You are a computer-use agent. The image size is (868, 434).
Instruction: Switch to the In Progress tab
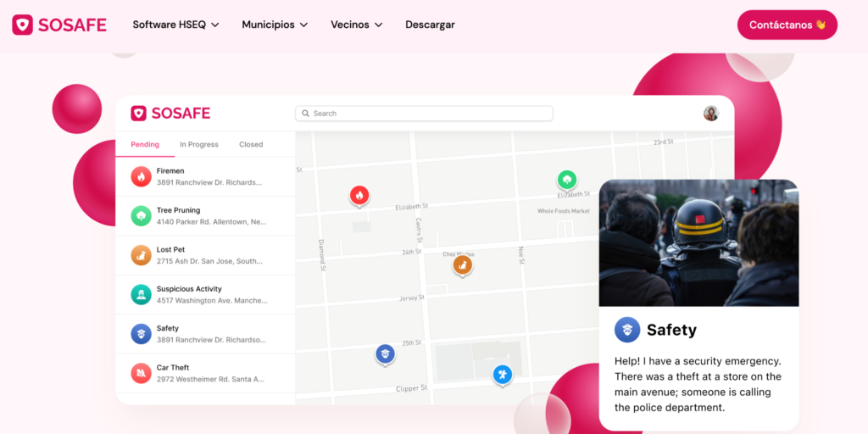coord(199,145)
